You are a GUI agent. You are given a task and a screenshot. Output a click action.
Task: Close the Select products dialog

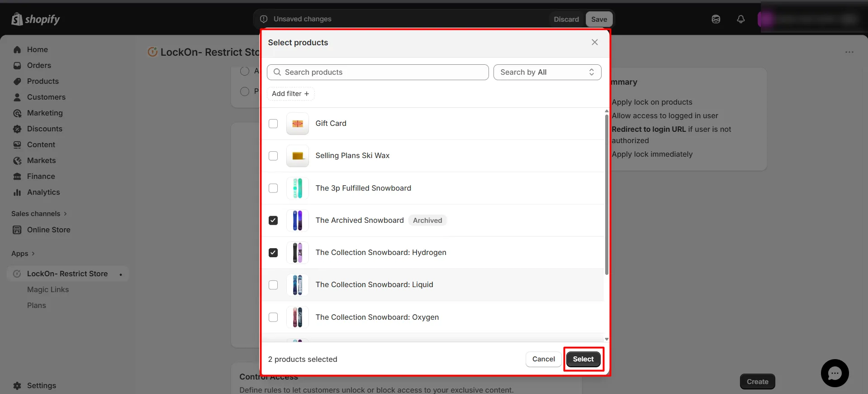595,42
